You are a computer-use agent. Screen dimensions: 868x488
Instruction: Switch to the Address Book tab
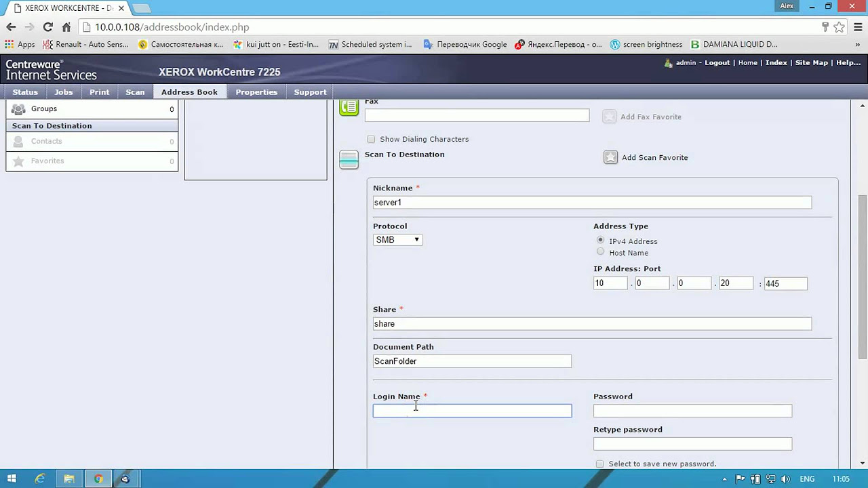pyautogui.click(x=189, y=92)
